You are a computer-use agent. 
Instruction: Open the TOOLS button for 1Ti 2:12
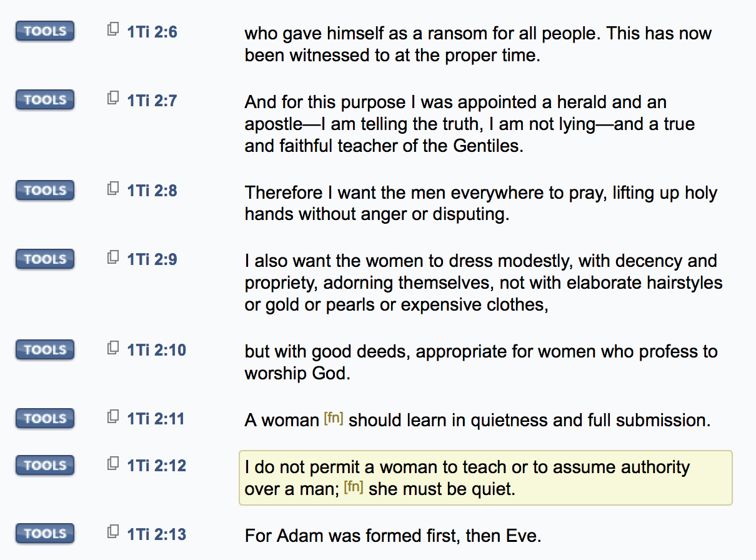pyautogui.click(x=45, y=465)
